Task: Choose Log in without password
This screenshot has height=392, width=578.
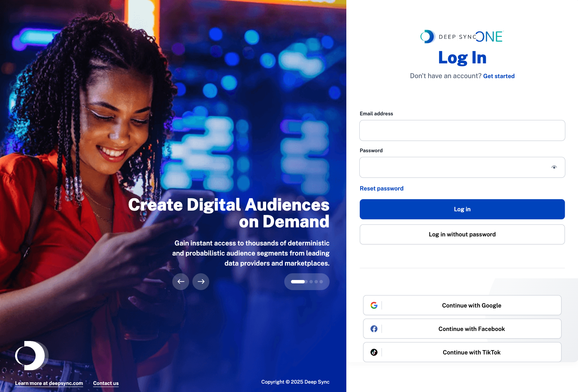Action: [x=462, y=234]
